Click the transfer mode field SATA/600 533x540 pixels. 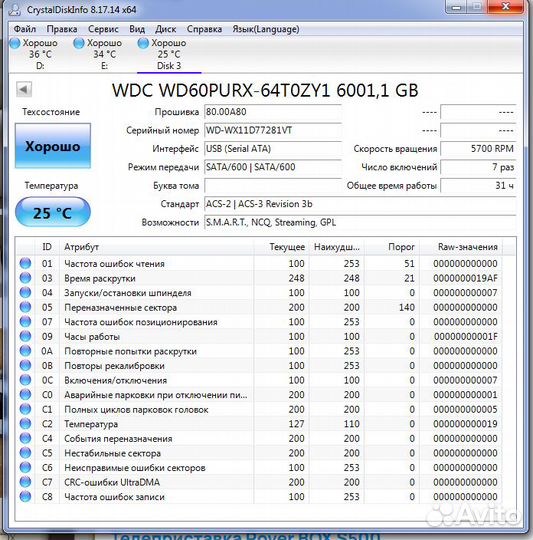(x=273, y=167)
